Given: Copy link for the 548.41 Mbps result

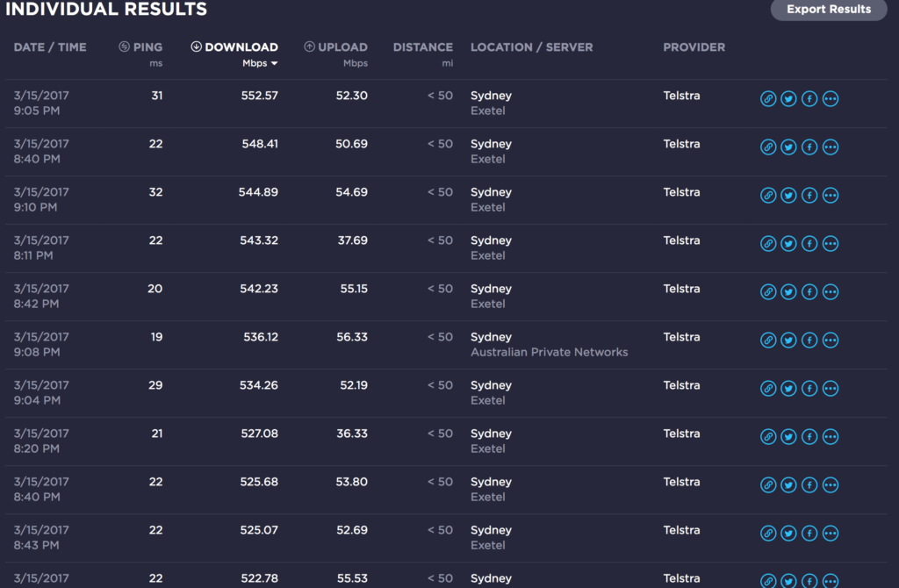Looking at the screenshot, I should (x=768, y=147).
